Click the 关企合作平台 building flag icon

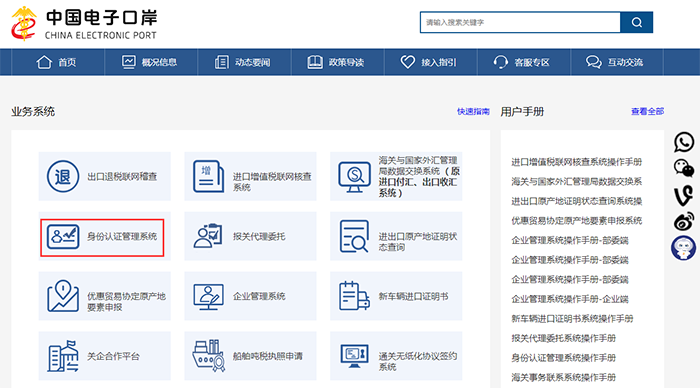[63, 356]
